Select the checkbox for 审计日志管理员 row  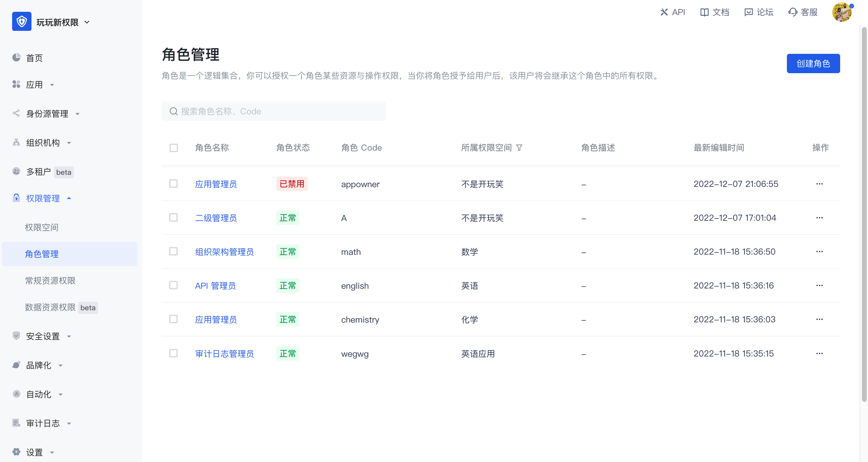173,353
